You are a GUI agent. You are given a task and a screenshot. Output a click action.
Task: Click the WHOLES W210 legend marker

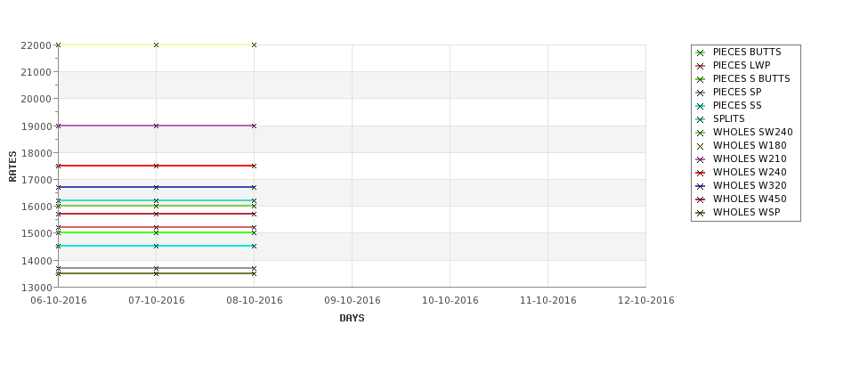pos(700,159)
